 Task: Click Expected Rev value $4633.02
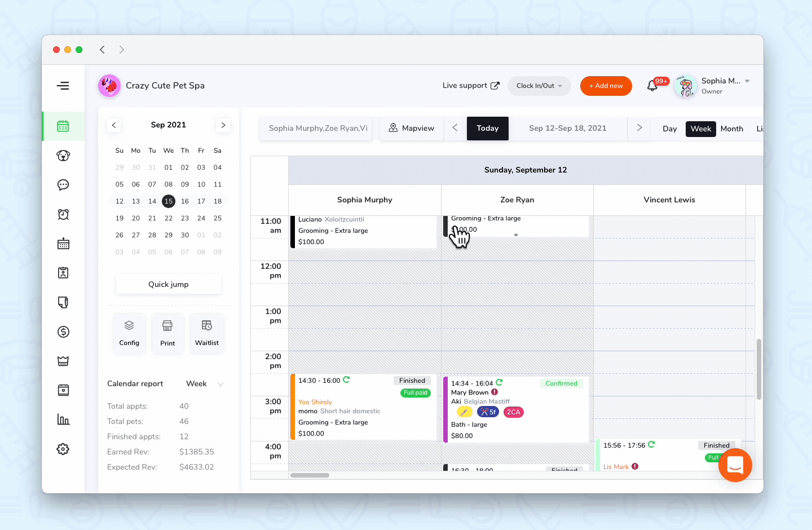point(197,467)
